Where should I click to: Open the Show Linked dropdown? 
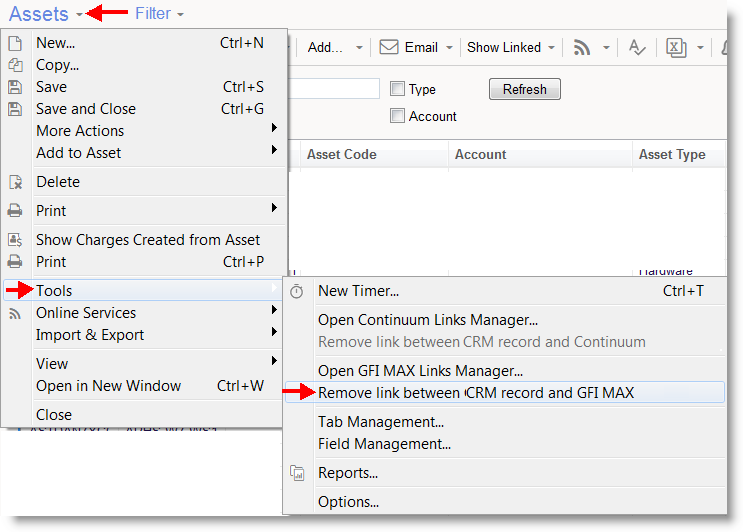[x=510, y=47]
